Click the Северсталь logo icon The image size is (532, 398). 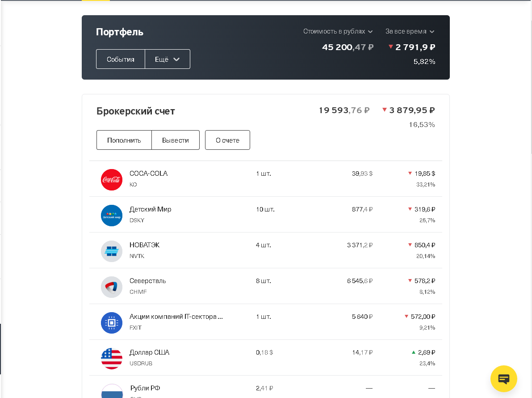pos(112,287)
